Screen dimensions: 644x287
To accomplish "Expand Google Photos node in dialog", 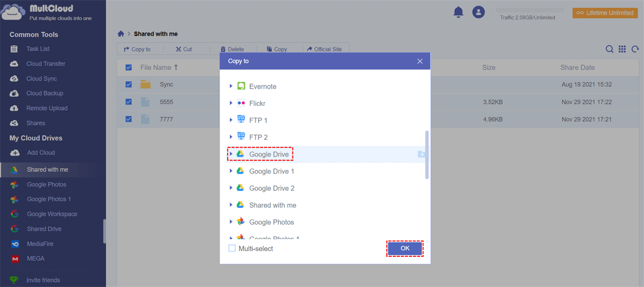I will 231,222.
